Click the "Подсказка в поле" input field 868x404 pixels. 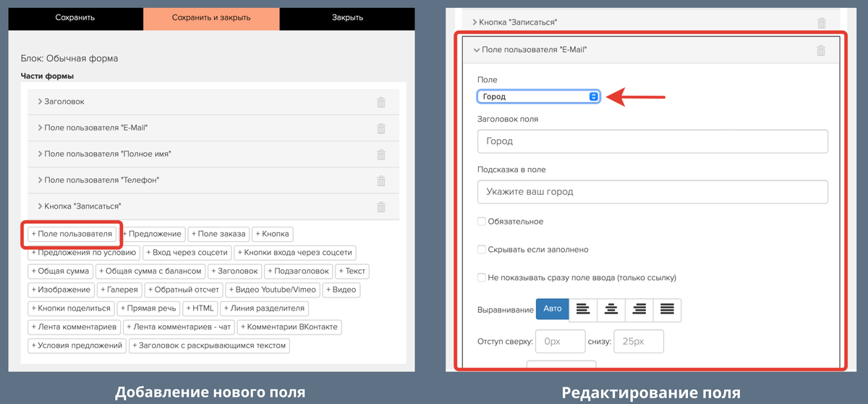[x=652, y=192]
